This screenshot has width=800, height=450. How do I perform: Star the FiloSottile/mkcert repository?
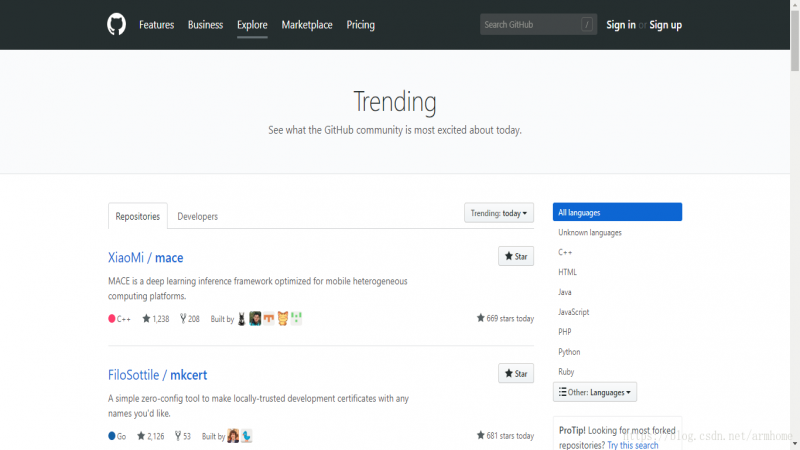click(516, 374)
